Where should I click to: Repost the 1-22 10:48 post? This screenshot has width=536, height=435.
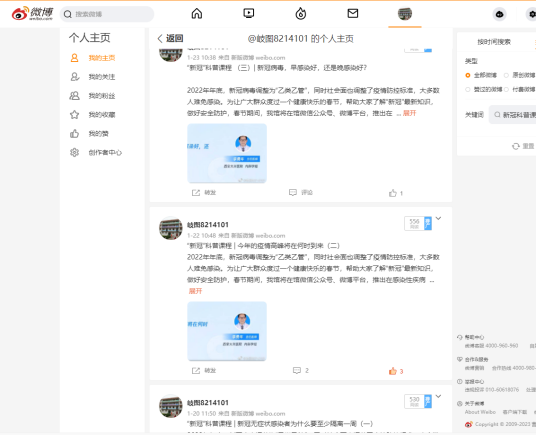point(204,370)
